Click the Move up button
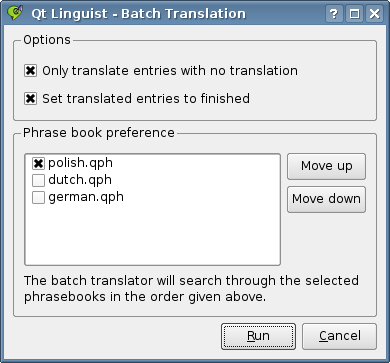390x363 pixels. [326, 166]
